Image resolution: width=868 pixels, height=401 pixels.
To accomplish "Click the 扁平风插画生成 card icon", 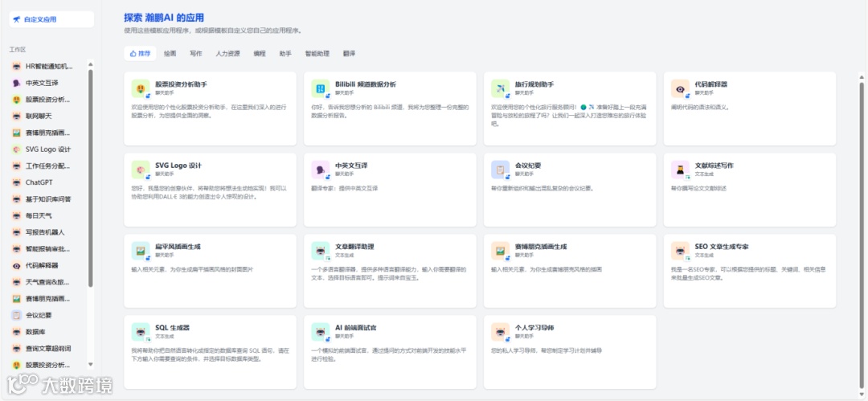I will pos(141,251).
